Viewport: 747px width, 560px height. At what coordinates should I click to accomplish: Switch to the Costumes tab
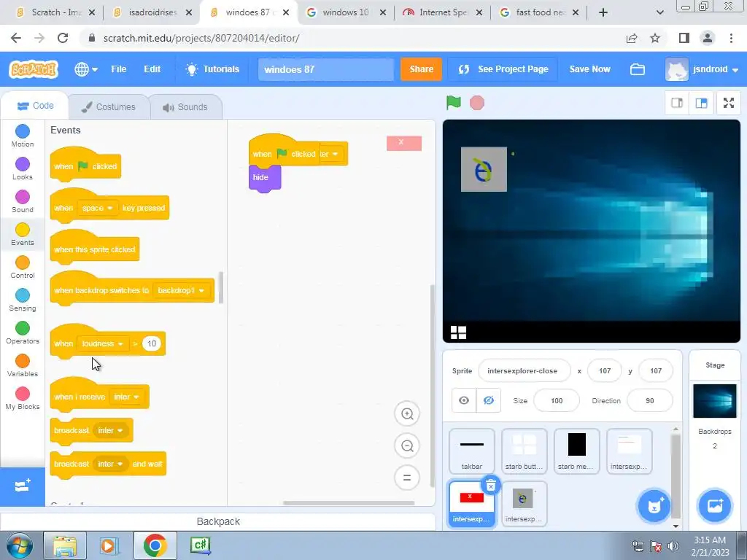tap(109, 106)
